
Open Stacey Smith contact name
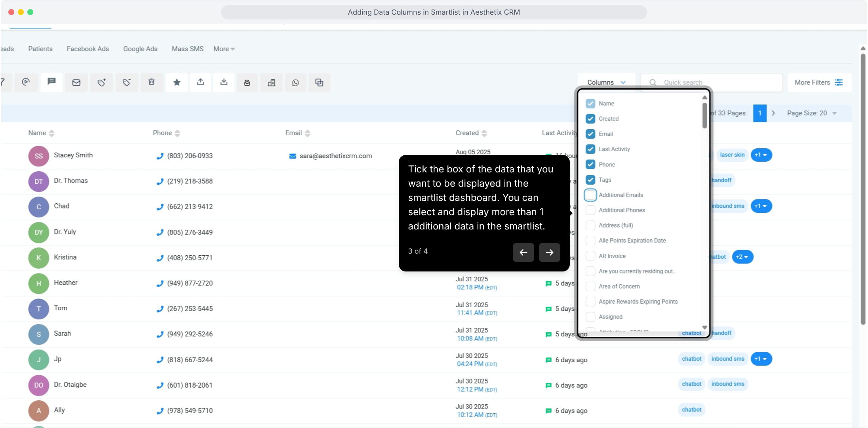73,155
